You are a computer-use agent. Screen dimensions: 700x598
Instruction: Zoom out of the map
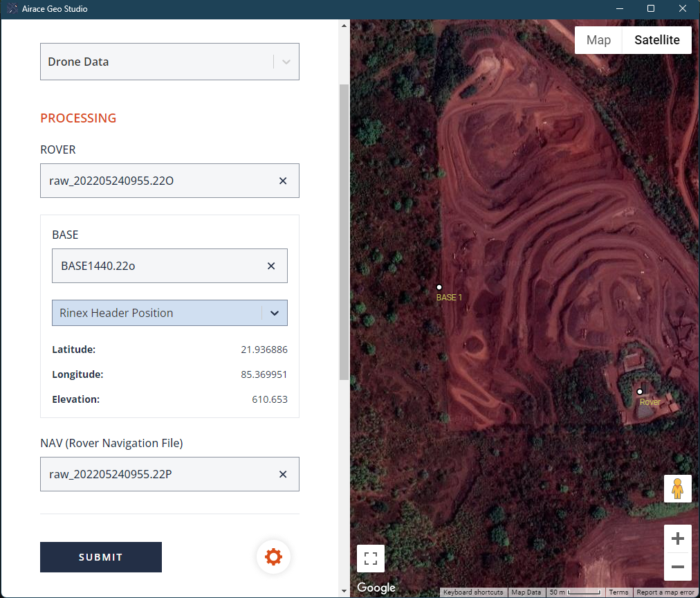click(677, 567)
